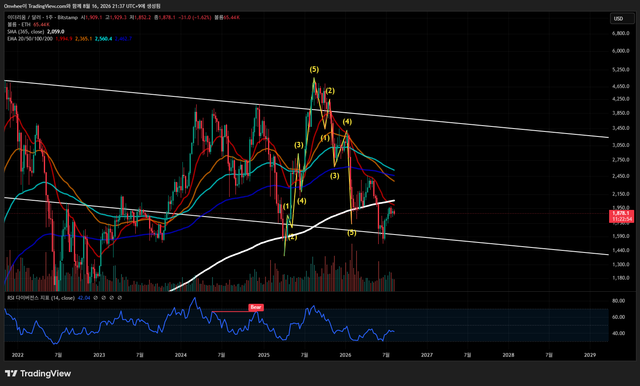The height and width of the screenshot is (386, 640).
Task: Click the orange EMA value 2,365.1
Action: pyautogui.click(x=84, y=38)
